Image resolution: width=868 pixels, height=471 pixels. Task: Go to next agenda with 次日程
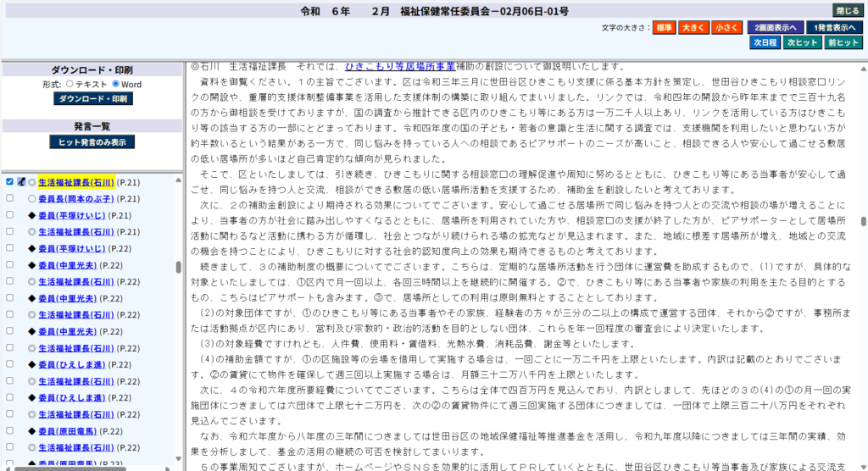(764, 42)
